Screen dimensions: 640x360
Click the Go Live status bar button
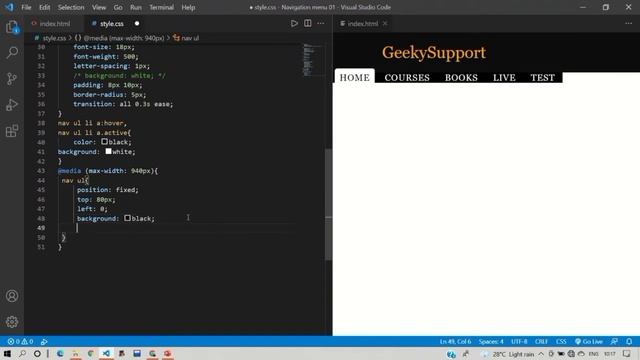pos(589,341)
